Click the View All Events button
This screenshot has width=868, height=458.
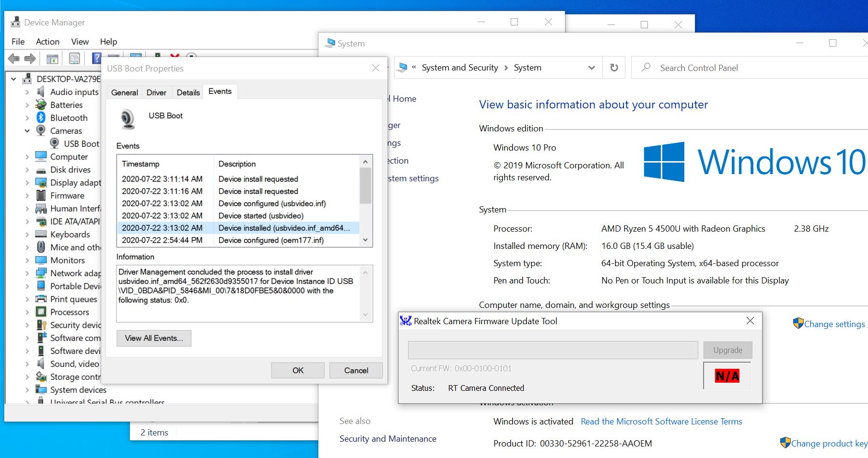[153, 338]
